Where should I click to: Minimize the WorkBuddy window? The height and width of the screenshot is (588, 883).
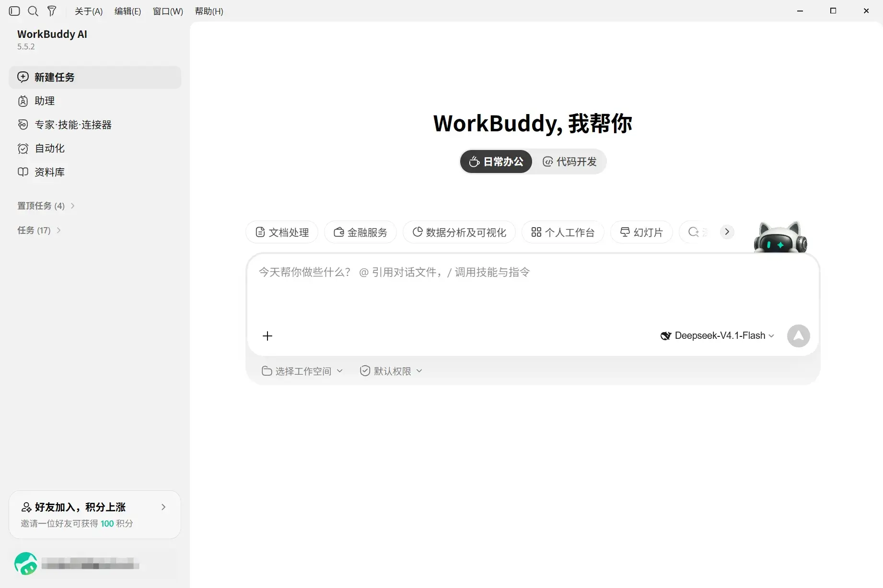tap(800, 11)
